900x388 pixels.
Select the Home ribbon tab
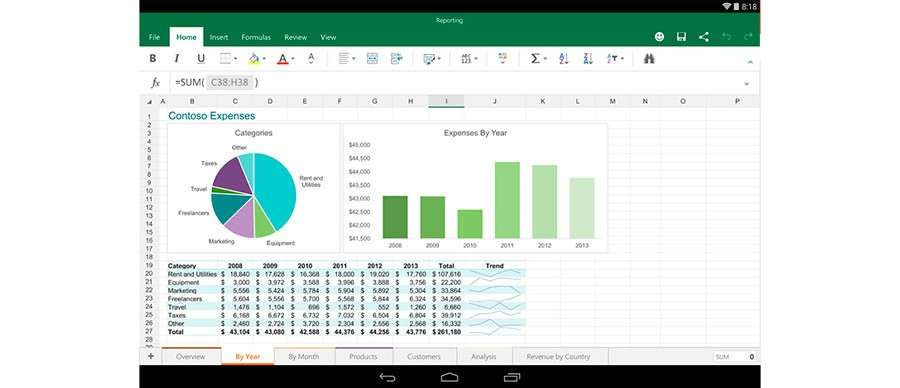187,37
